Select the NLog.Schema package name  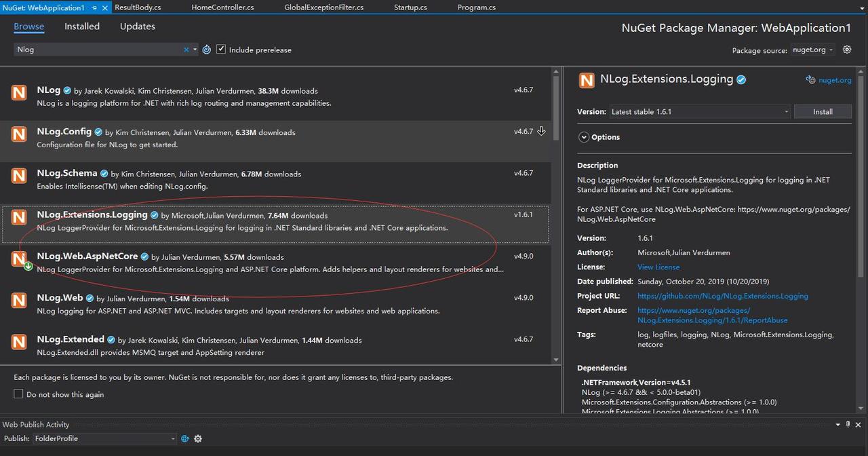tap(67, 173)
